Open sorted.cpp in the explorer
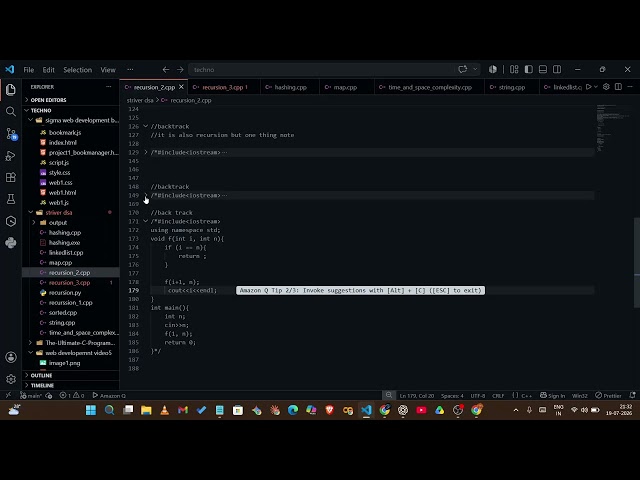 click(71, 313)
